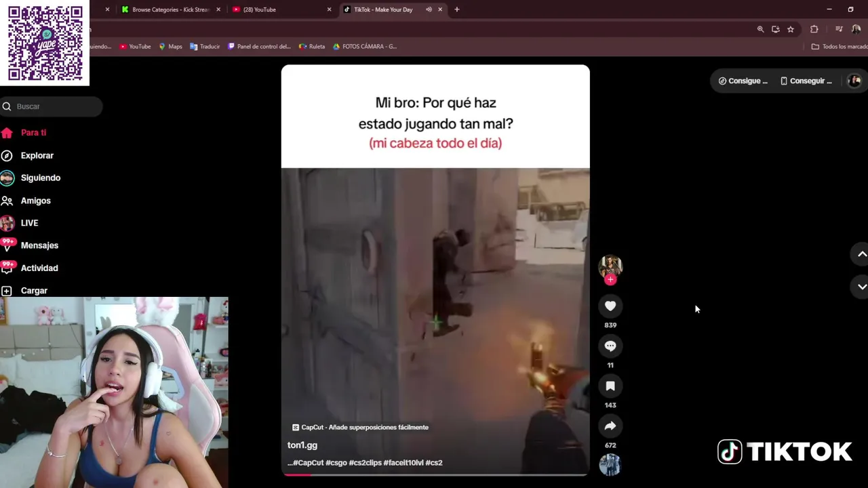Screen dimensions: 868x488
Task: Open the LIVE section
Action: tap(29, 223)
